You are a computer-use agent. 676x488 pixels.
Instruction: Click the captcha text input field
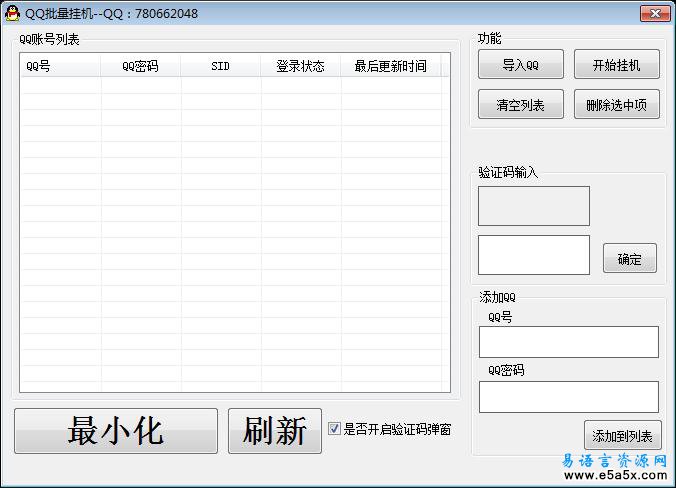[x=534, y=255]
